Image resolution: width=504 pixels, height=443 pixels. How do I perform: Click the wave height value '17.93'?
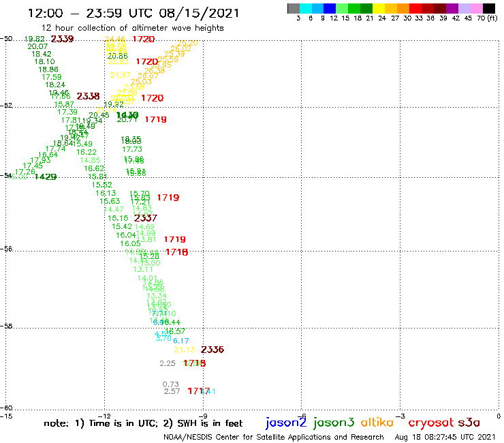[40, 160]
